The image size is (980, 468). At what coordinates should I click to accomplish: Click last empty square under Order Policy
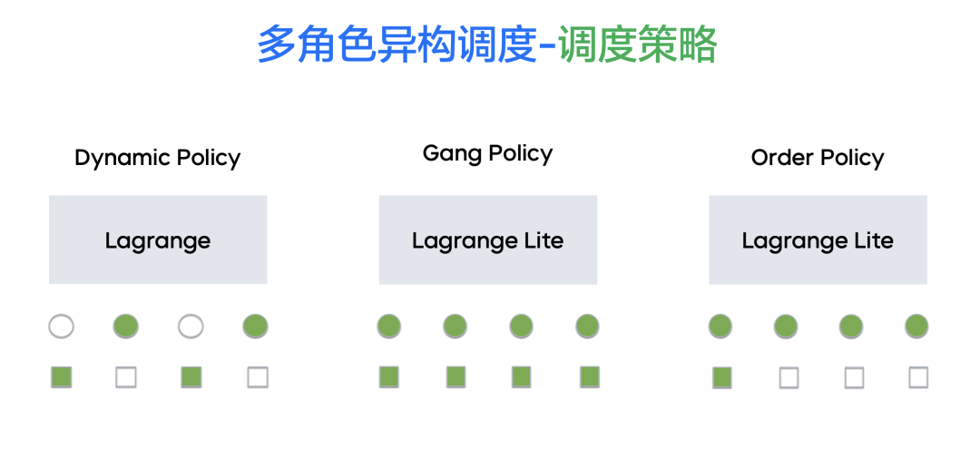pos(919,377)
